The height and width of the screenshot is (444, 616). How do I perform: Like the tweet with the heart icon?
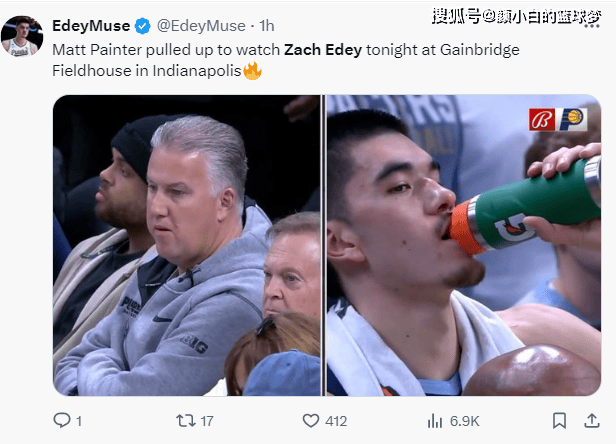tap(311, 421)
